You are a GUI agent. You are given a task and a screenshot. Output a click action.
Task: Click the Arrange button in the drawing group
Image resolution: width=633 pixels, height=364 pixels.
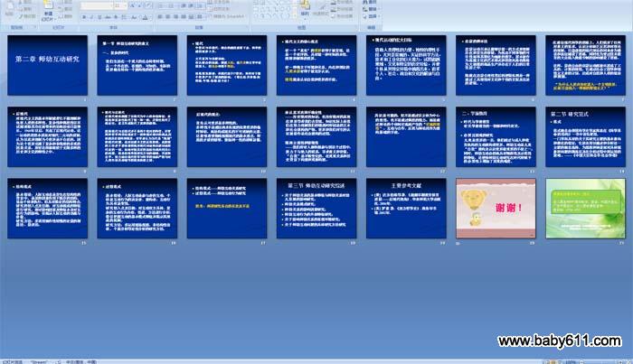click(x=305, y=11)
